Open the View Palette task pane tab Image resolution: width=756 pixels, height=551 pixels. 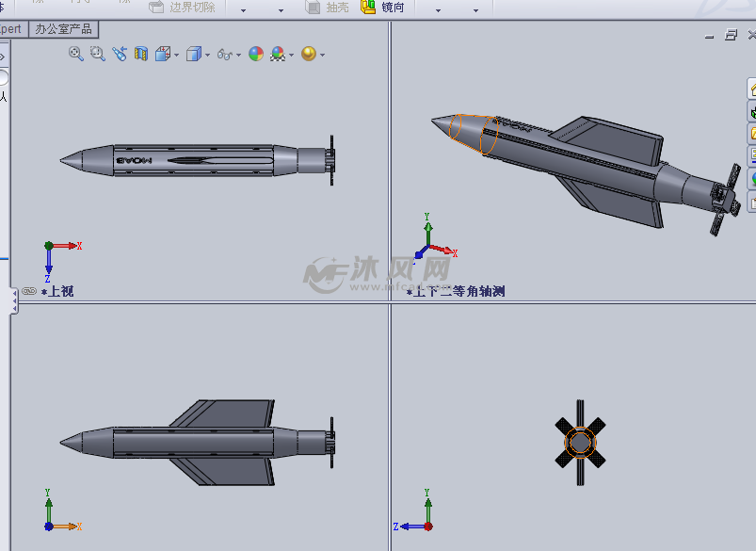pos(751,155)
